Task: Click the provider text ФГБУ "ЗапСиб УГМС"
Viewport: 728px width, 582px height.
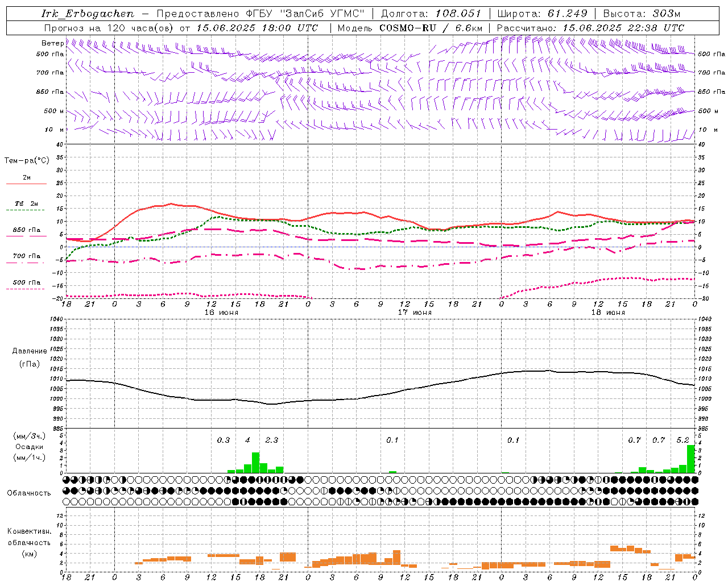Action: click(x=304, y=14)
